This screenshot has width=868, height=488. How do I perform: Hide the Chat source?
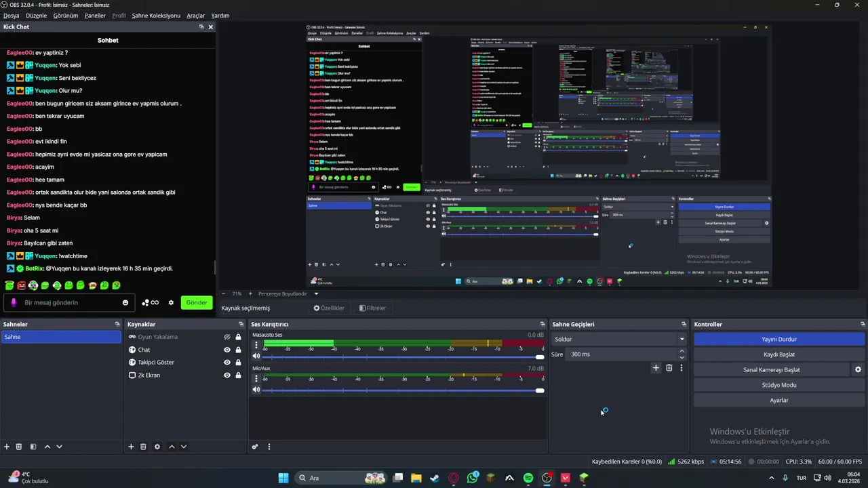point(227,350)
